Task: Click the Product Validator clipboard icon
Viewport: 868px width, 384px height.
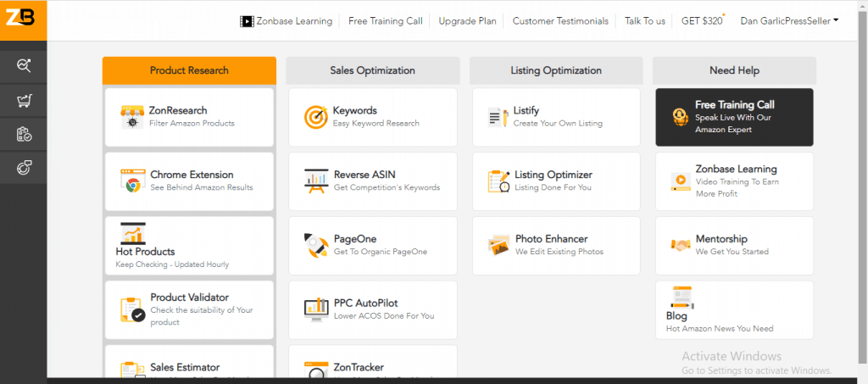Action: point(133,309)
